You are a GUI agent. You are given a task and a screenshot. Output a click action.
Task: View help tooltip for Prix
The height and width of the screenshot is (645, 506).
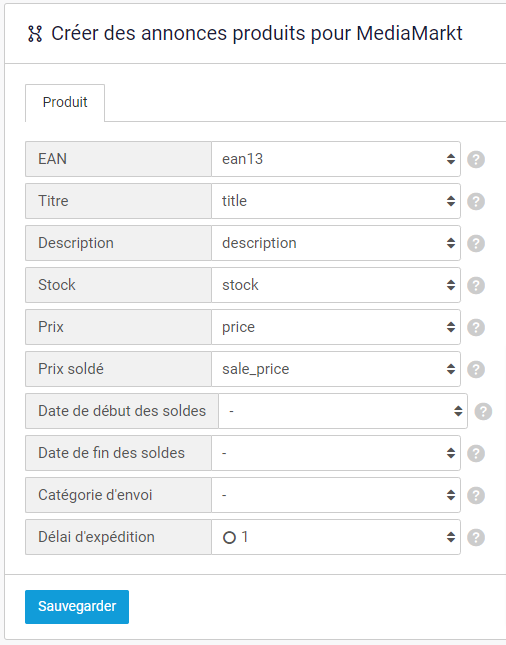pyautogui.click(x=476, y=327)
